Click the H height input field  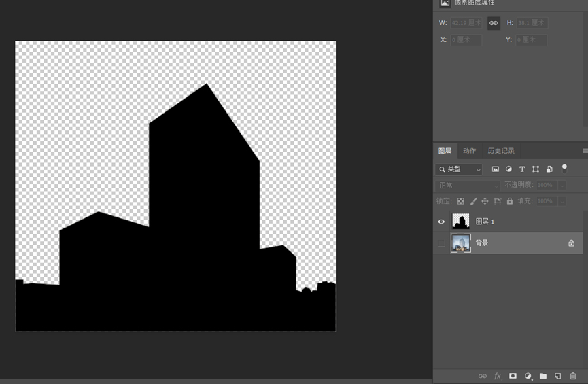(532, 23)
